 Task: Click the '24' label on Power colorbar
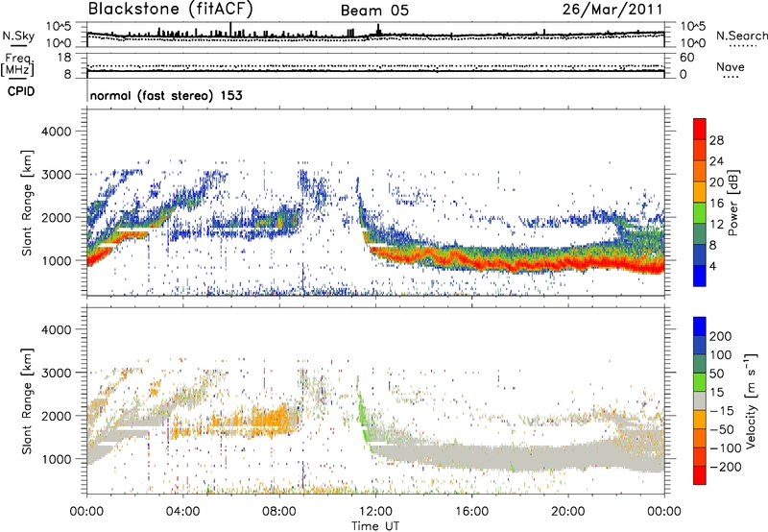click(x=716, y=161)
